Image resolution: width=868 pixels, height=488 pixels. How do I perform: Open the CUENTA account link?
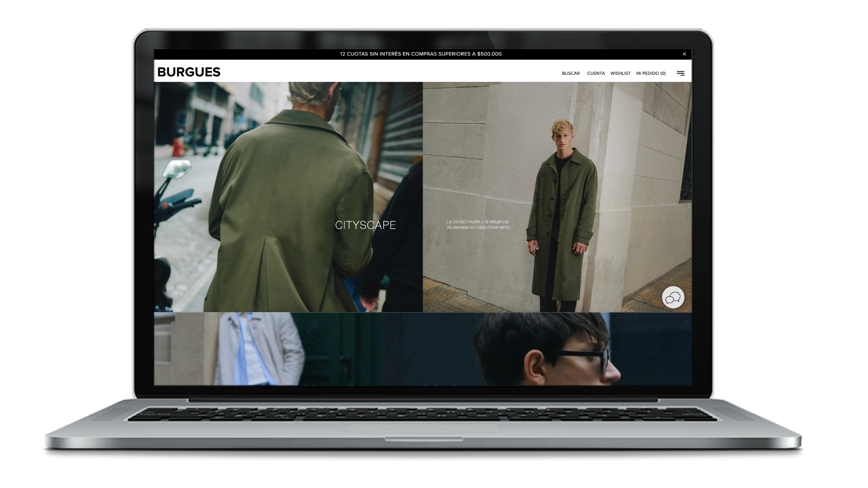click(x=596, y=73)
